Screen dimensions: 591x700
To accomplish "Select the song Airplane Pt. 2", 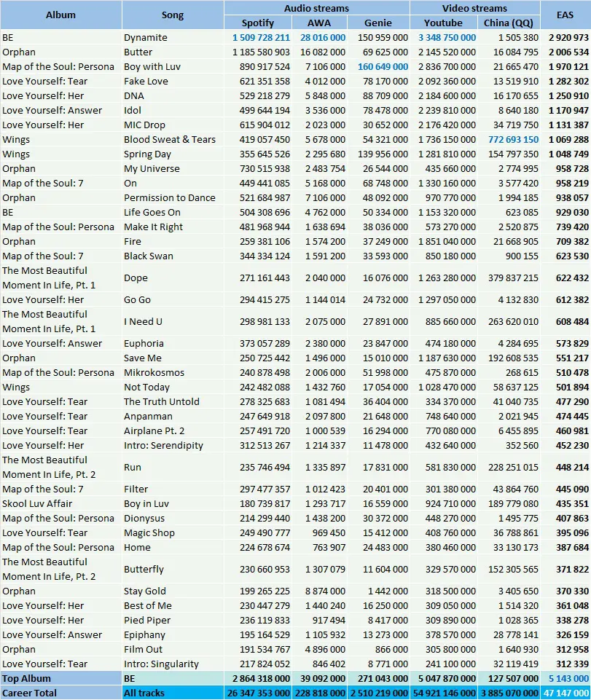I will (154, 430).
